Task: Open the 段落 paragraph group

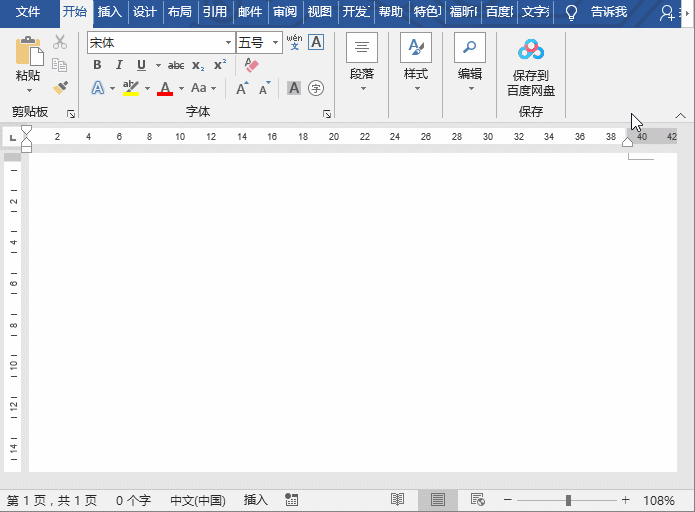Action: 362,62
